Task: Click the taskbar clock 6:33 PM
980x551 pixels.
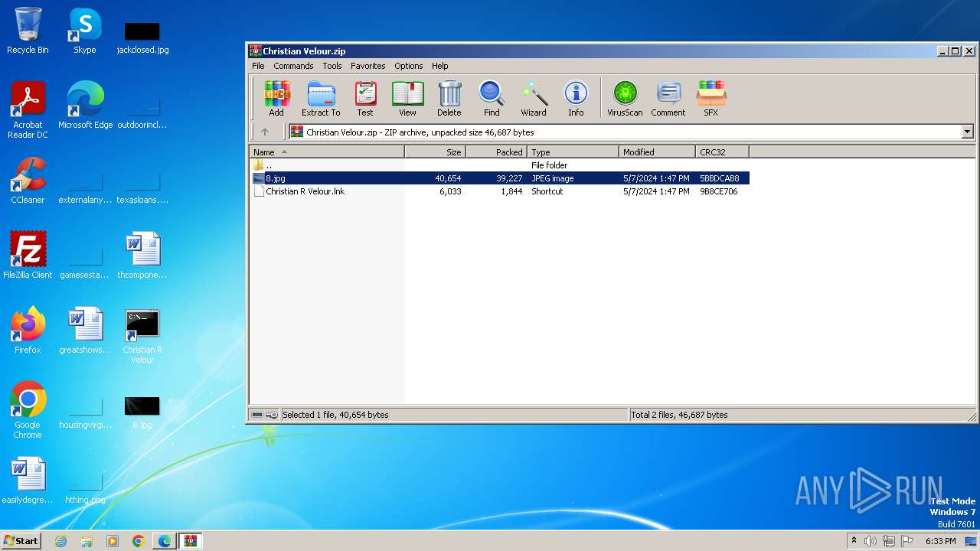Action: tap(940, 541)
